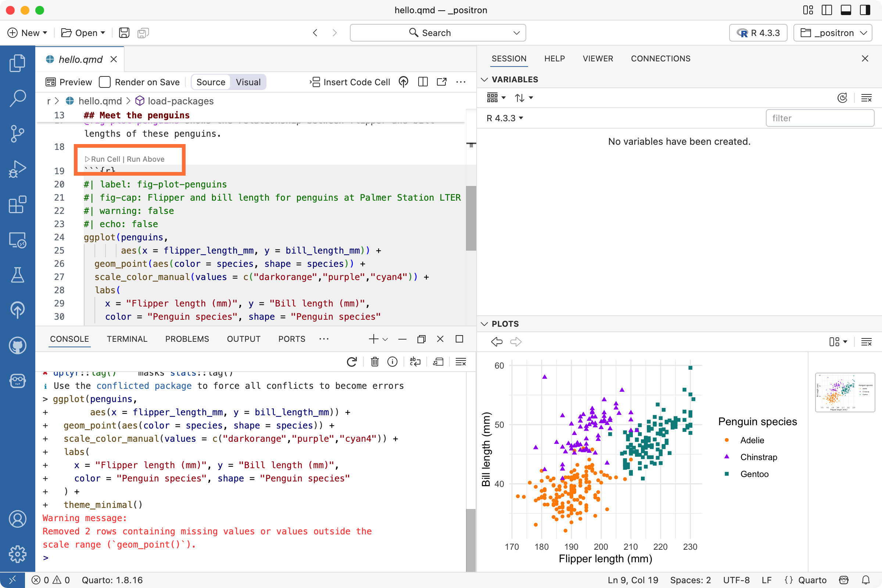Collapse the VARIABLES section
This screenshot has height=588, width=882.
(484, 79)
